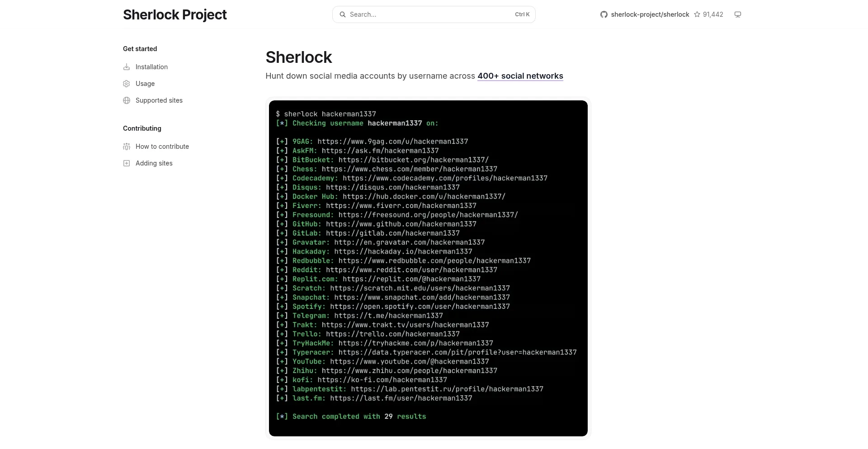This screenshot has width=868, height=449.
Task: Focus the Search input field
Action: pyautogui.click(x=434, y=14)
